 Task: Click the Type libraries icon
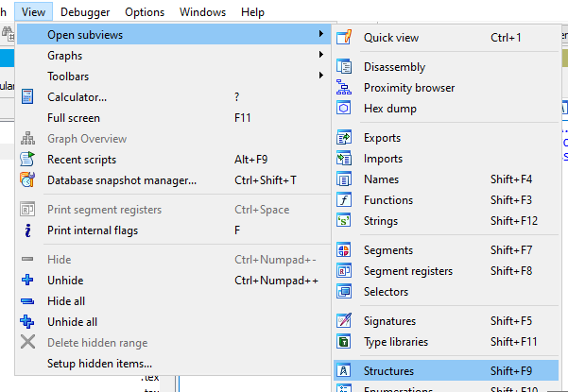[x=344, y=342]
